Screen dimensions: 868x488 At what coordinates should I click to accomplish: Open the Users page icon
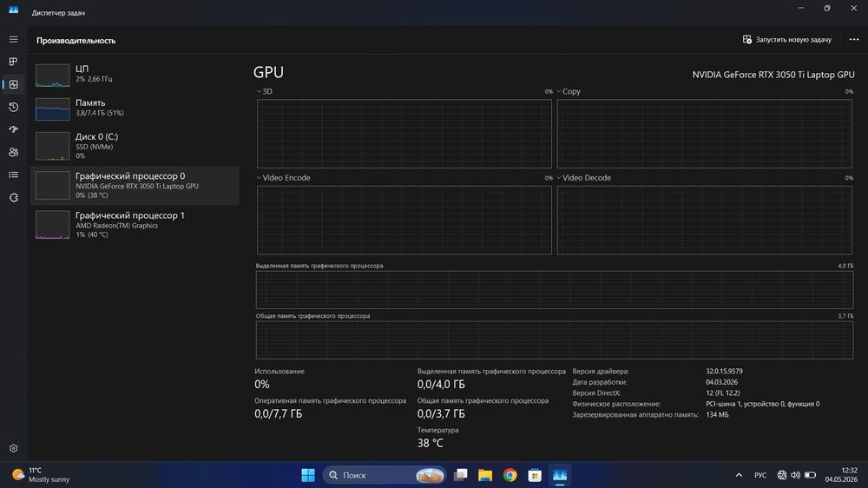point(13,152)
